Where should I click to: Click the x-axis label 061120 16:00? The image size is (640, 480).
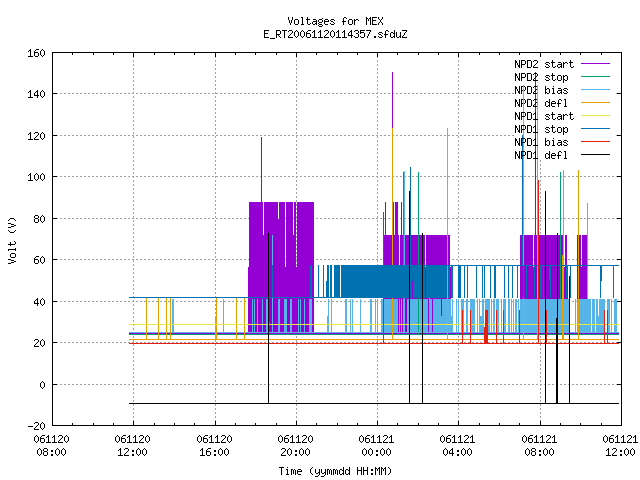[x=214, y=446]
